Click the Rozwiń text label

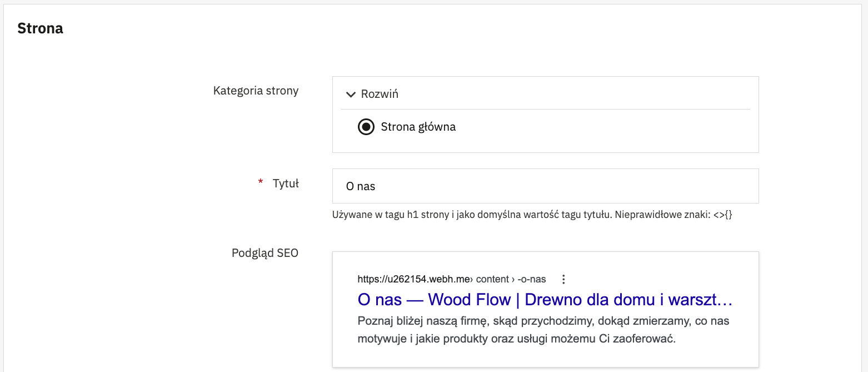(380, 94)
